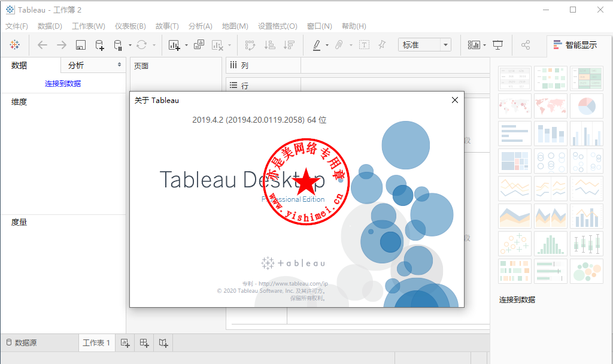The height and width of the screenshot is (364, 613).
Task: Open the highlight dropdown arrow
Action: tap(327, 45)
